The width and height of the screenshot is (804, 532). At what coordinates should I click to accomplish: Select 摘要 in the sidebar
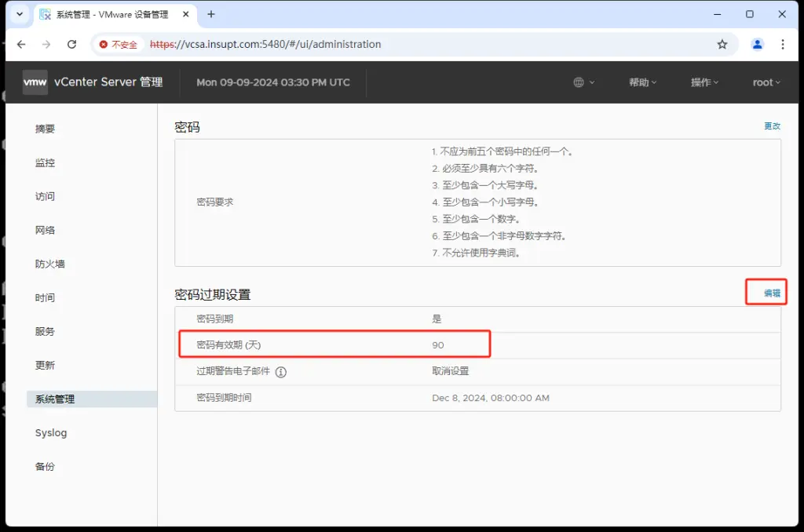click(x=46, y=129)
